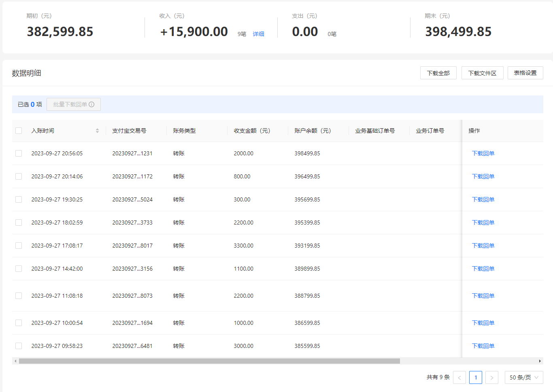Click the 批量下载回单 batch download button
The height and width of the screenshot is (392, 553).
pyautogui.click(x=74, y=104)
